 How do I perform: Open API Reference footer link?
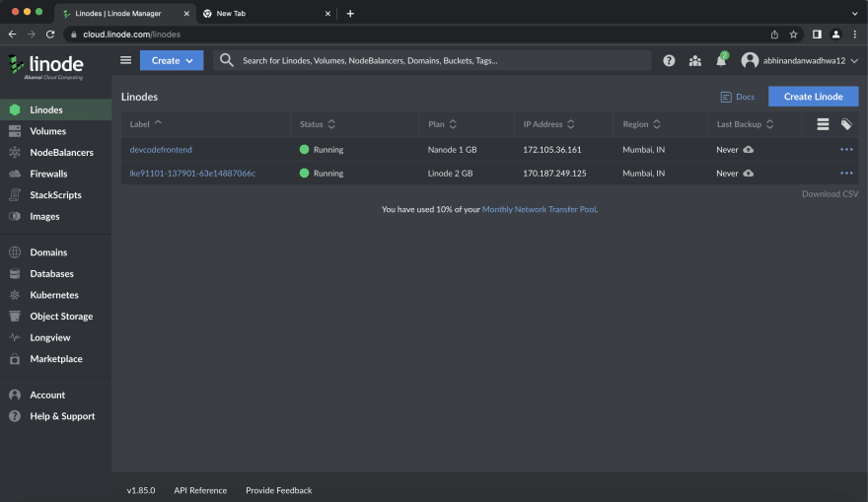200,490
